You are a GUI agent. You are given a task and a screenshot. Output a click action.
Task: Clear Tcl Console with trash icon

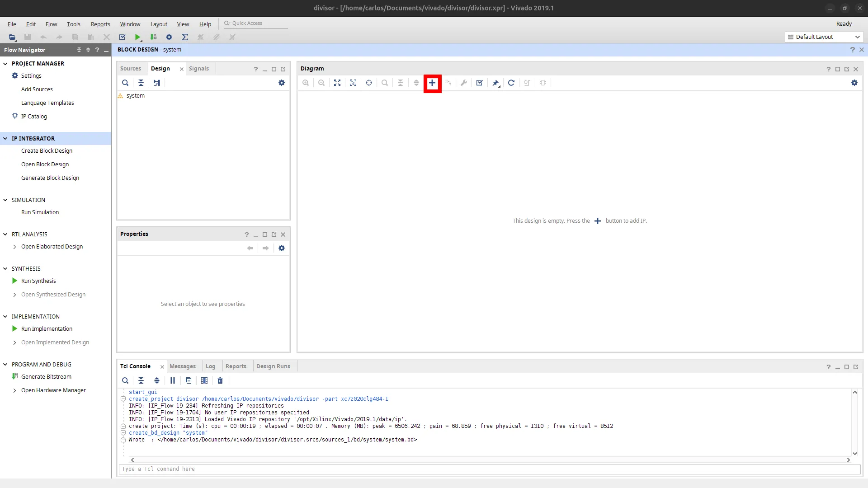[x=220, y=380]
